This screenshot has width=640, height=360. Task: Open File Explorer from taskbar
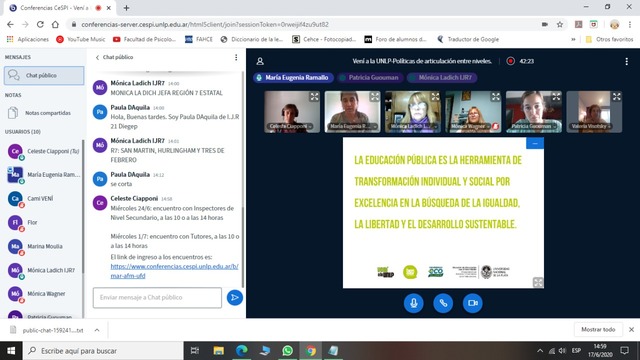(x=218, y=351)
